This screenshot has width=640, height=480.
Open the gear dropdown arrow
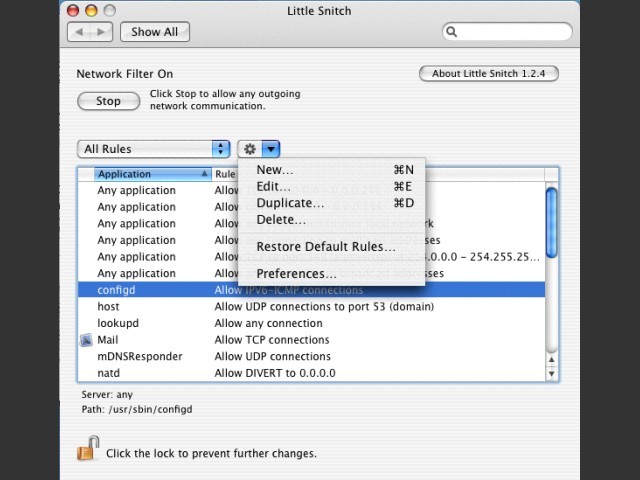(271, 149)
